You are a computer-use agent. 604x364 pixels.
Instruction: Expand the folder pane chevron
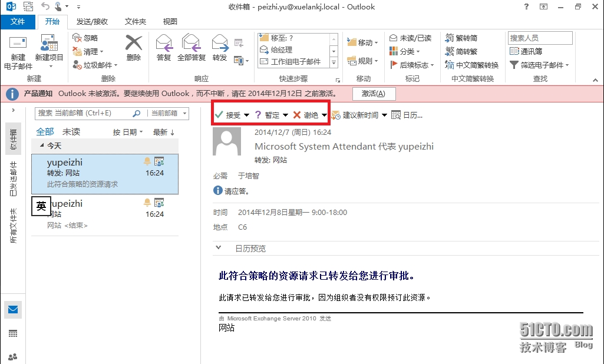click(13, 110)
